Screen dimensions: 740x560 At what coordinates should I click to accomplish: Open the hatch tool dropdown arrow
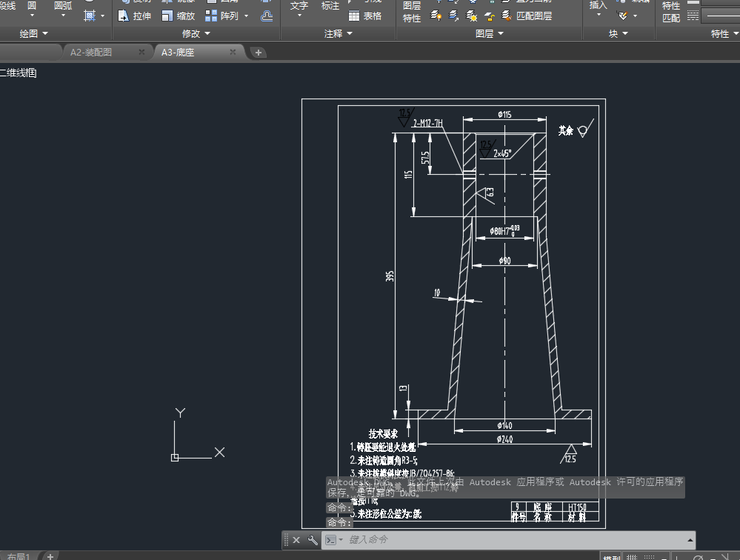click(102, 16)
